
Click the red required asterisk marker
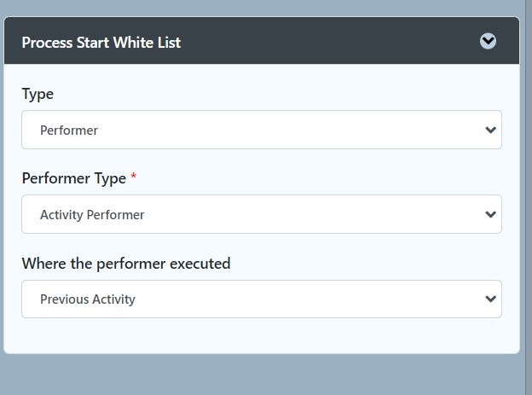point(134,176)
